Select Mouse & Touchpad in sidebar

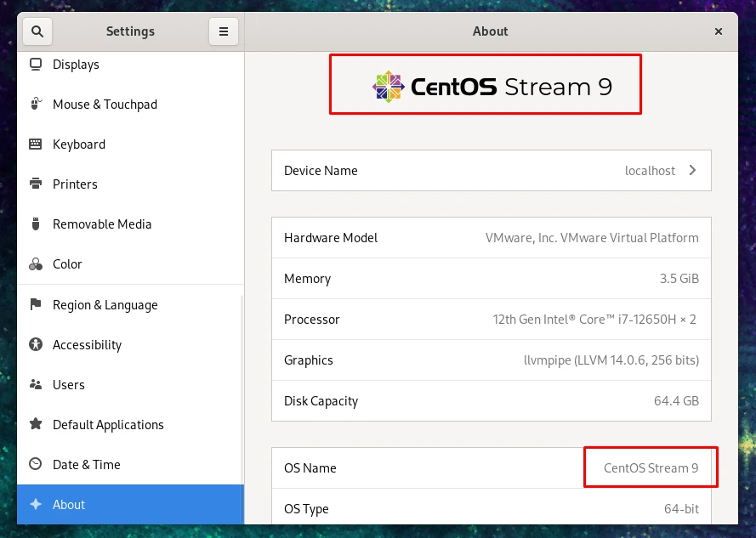point(130,105)
